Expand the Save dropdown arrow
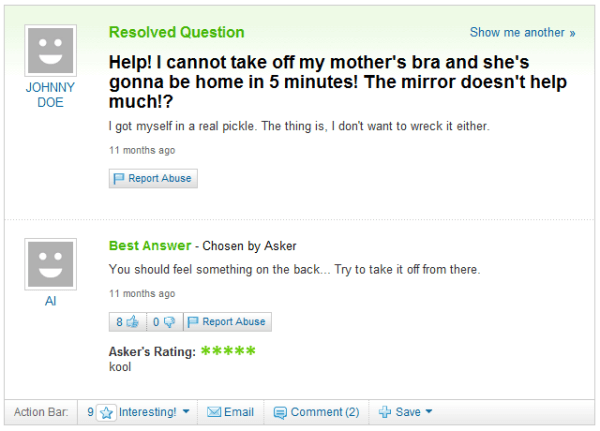This screenshot has width=600, height=431. point(429,411)
